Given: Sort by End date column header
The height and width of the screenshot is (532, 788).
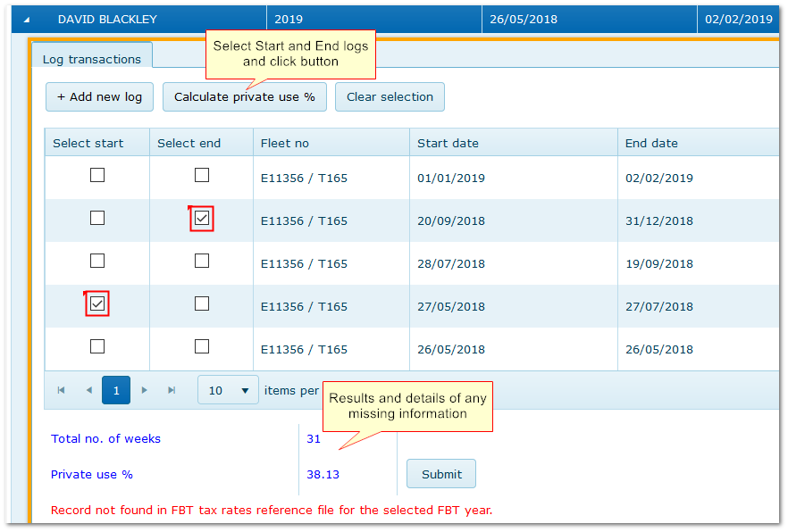Looking at the screenshot, I should pyautogui.click(x=651, y=143).
